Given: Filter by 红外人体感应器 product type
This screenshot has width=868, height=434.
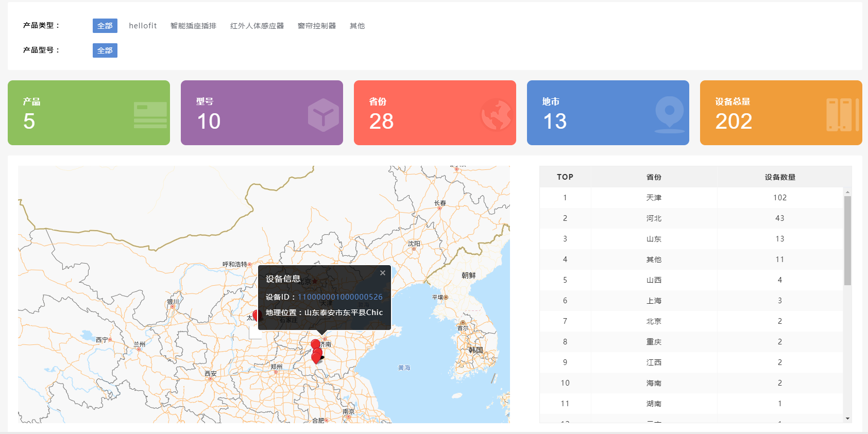Looking at the screenshot, I should (257, 26).
